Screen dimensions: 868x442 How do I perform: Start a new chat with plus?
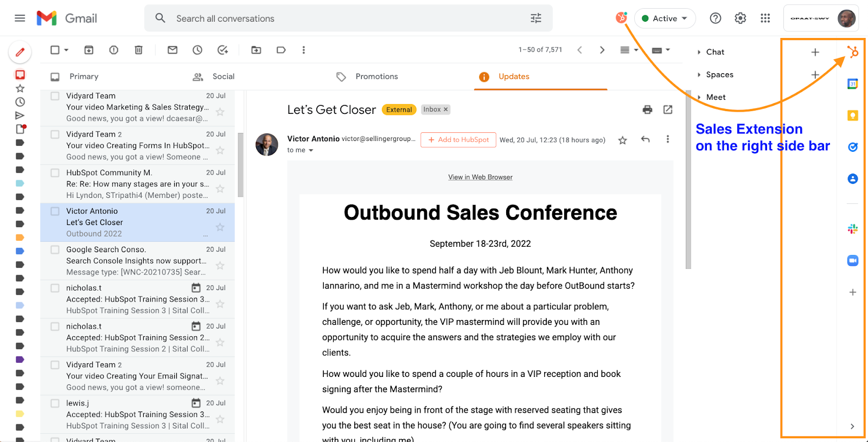(815, 52)
